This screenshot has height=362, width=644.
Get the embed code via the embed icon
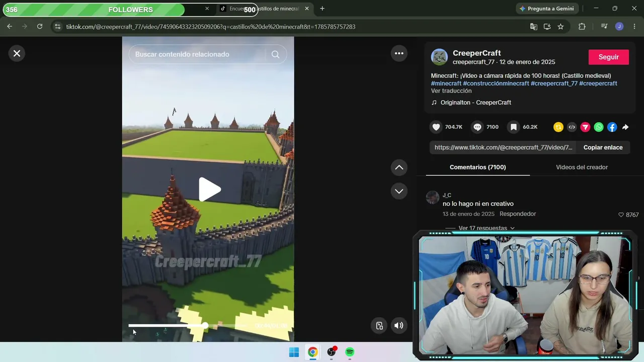[572, 127]
